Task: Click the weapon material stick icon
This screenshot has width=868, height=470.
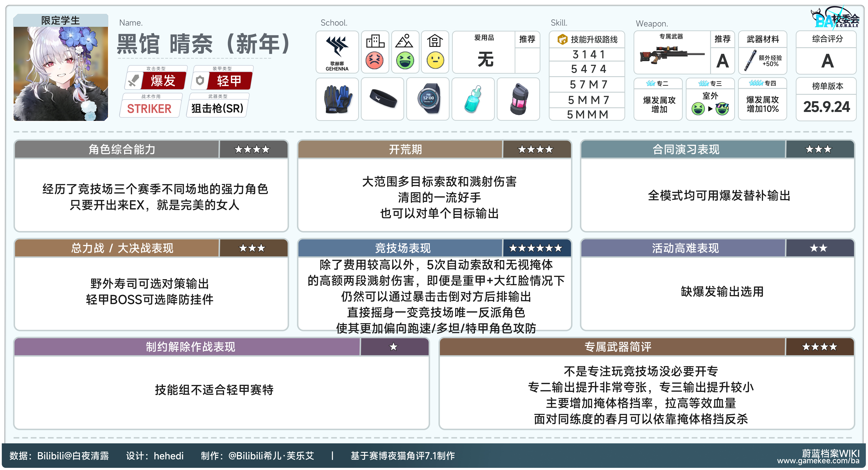Action: (750, 61)
